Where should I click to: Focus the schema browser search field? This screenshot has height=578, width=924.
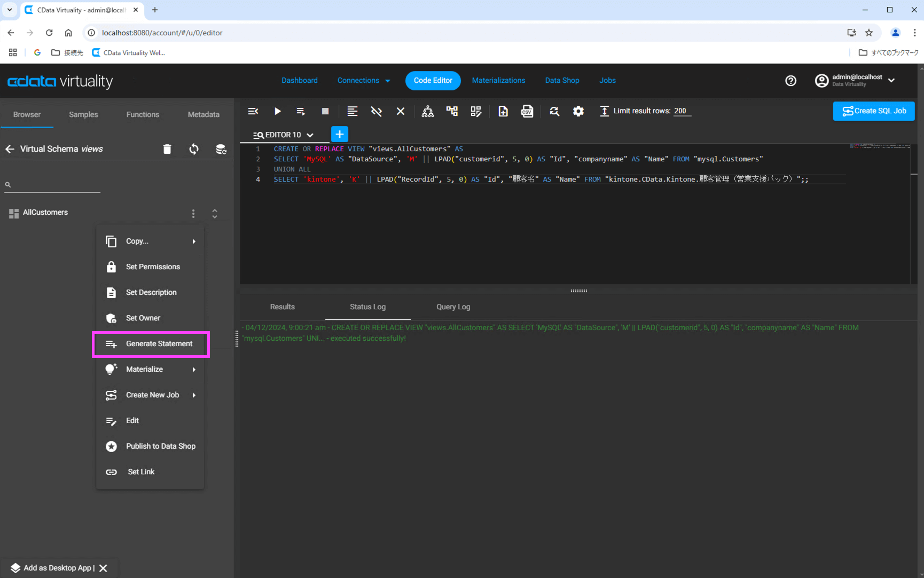pos(52,185)
